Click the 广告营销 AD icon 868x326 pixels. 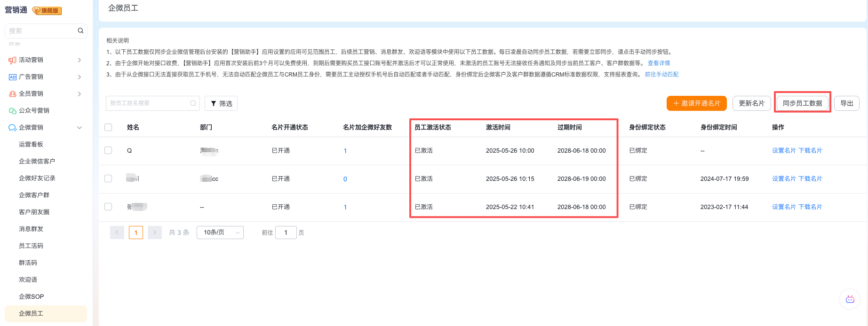pos(13,77)
